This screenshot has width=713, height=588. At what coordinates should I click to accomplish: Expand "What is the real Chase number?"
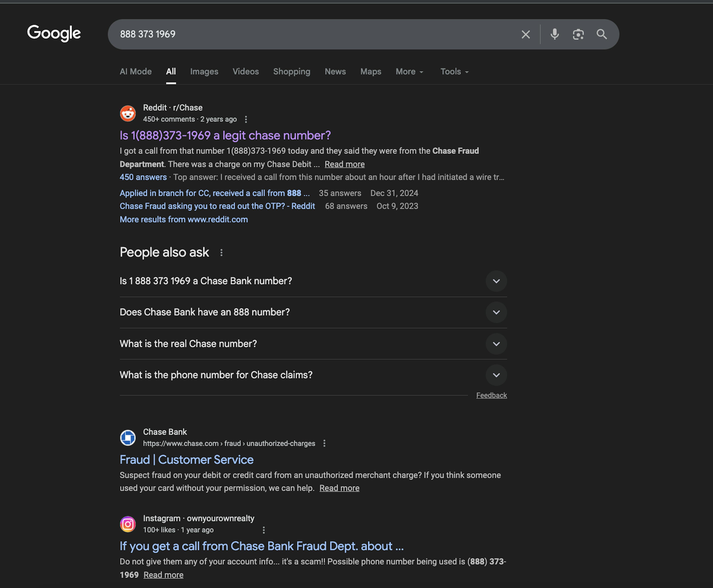pos(496,344)
